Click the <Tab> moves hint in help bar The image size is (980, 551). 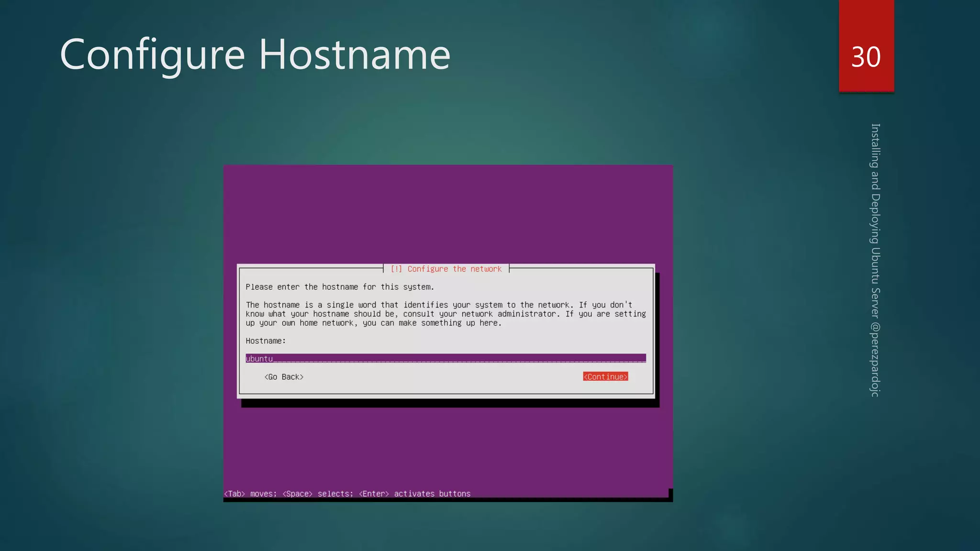(250, 494)
